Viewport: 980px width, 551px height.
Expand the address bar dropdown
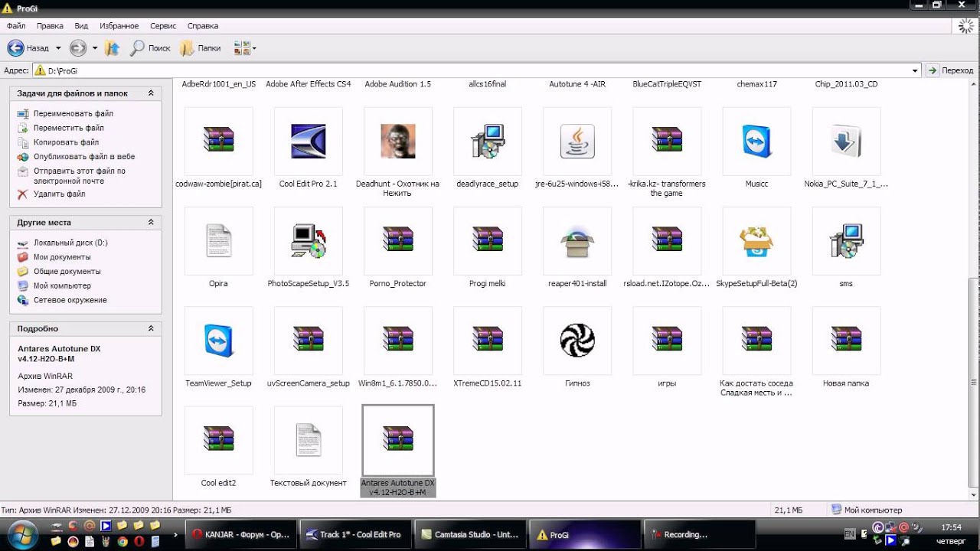point(916,70)
